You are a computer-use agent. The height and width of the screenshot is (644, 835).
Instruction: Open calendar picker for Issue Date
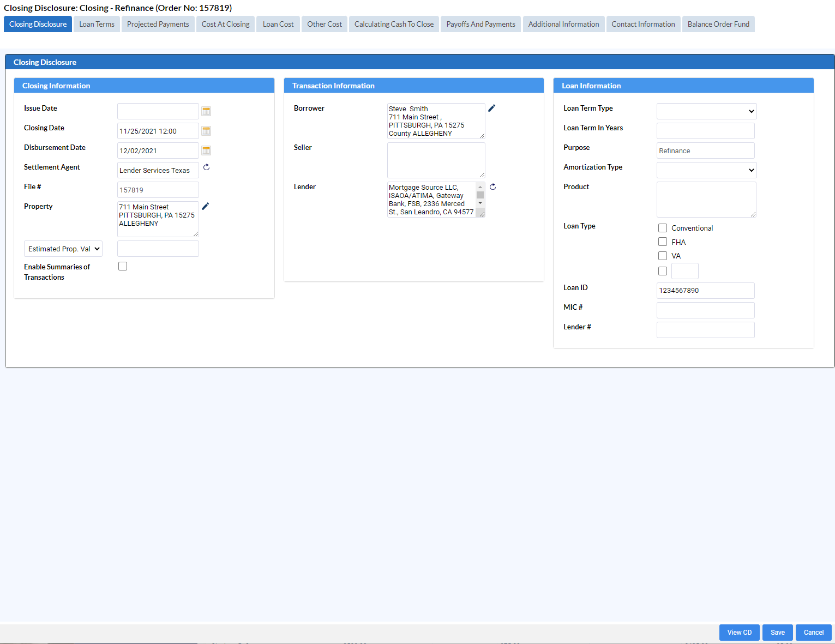tap(206, 111)
